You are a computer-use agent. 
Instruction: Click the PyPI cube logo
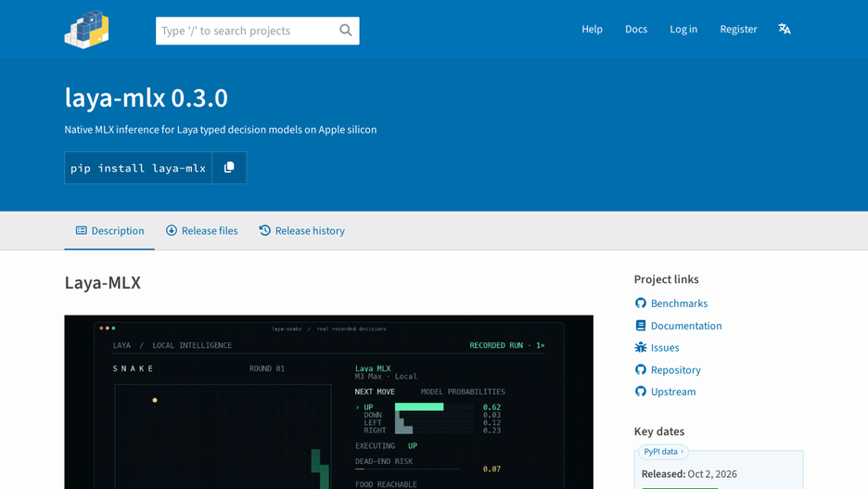pos(86,30)
